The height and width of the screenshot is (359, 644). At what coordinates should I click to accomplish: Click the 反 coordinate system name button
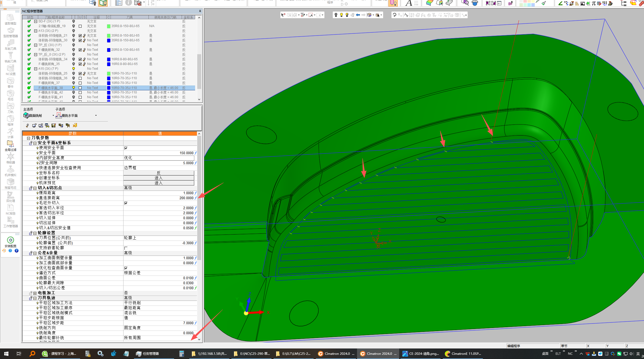click(158, 173)
